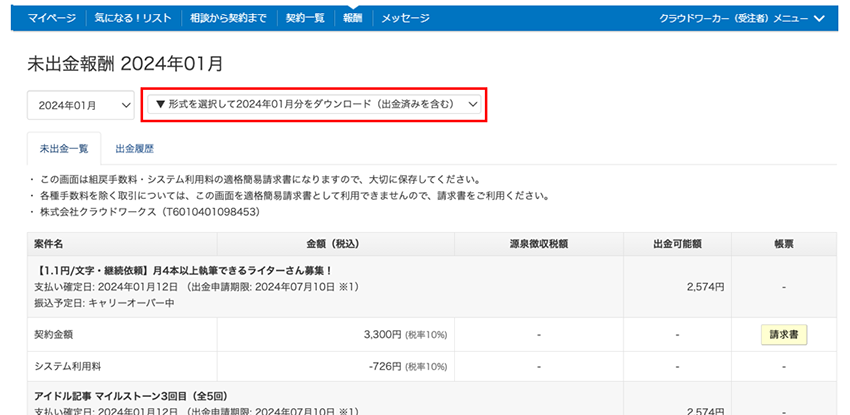Switch to the 未出金一覧 tab
This screenshot has height=415, width=850.
point(63,148)
